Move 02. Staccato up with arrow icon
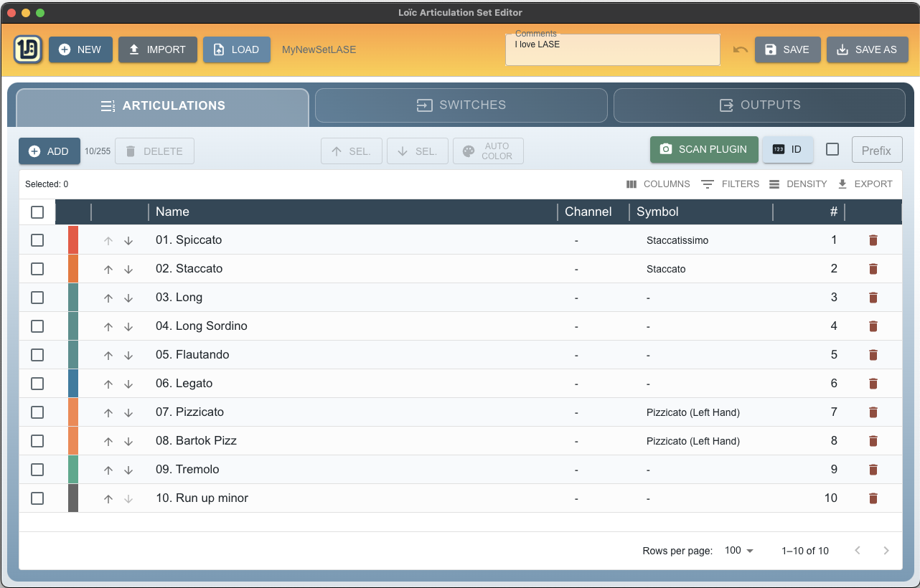This screenshot has height=588, width=920. pos(108,270)
